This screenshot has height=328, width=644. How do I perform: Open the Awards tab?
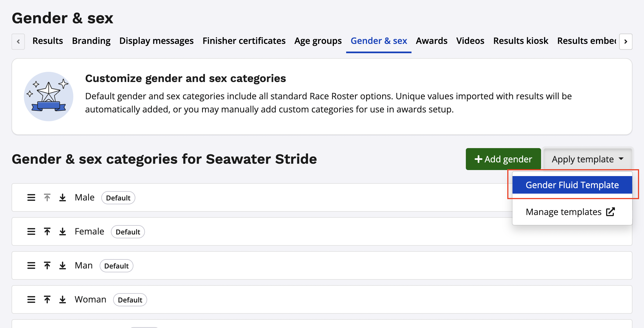(x=432, y=41)
